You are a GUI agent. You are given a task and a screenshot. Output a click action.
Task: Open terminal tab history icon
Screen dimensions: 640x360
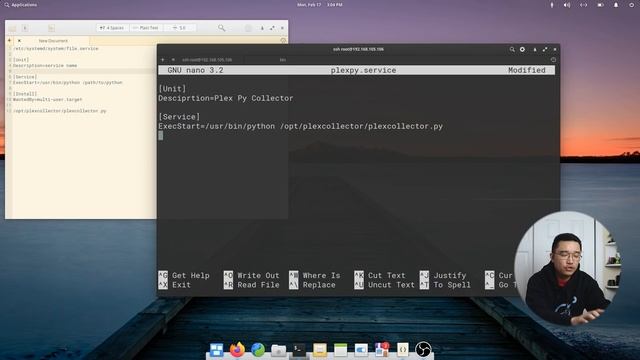tap(553, 60)
